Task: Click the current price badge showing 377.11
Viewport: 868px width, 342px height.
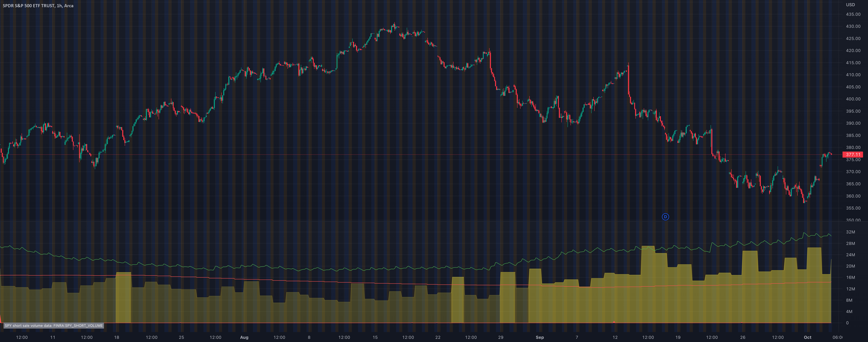Action: point(852,154)
